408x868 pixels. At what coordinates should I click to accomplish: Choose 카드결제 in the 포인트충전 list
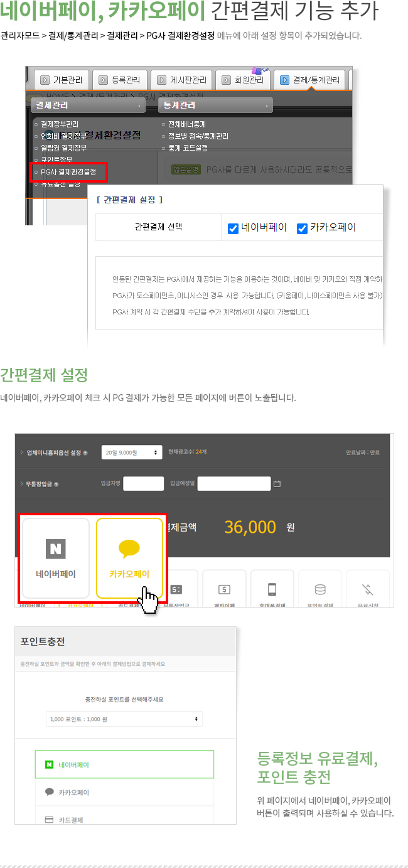coord(124,818)
